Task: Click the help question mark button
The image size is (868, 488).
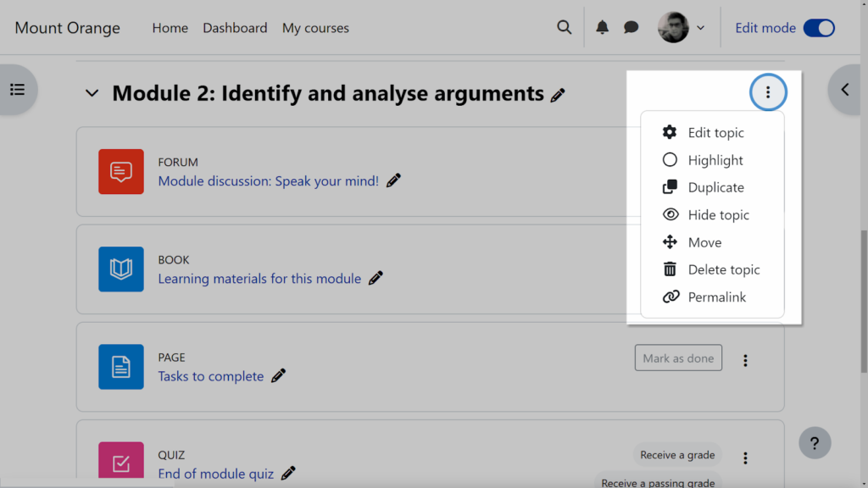Action: tap(814, 442)
